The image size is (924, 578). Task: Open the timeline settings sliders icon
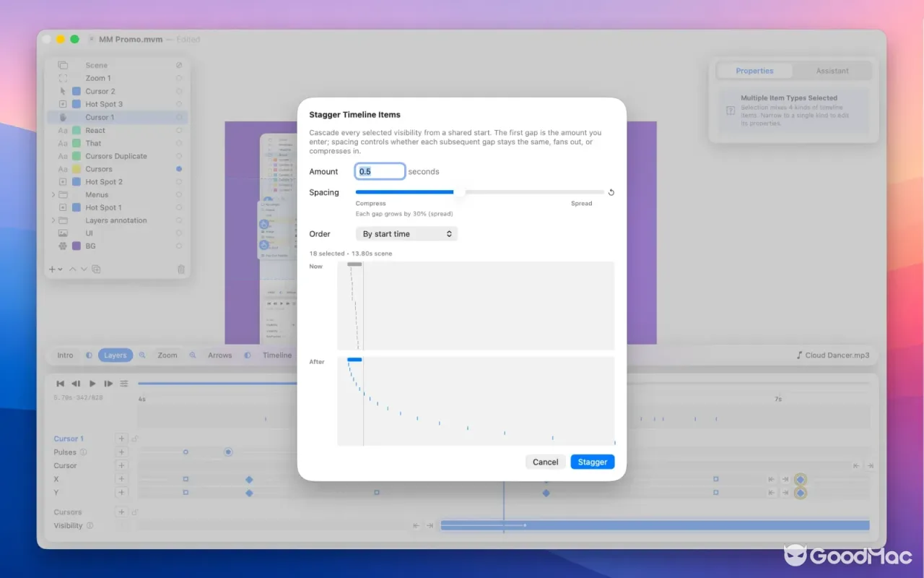(124, 384)
